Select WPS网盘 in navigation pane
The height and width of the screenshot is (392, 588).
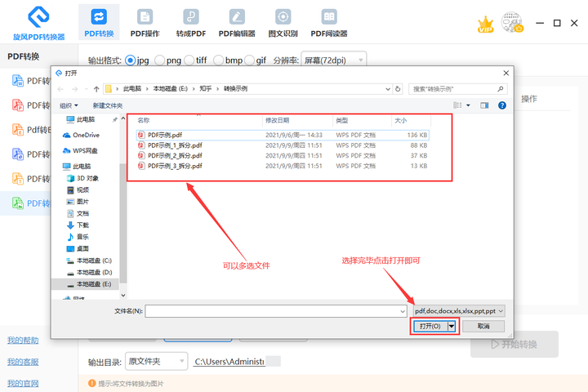point(80,150)
